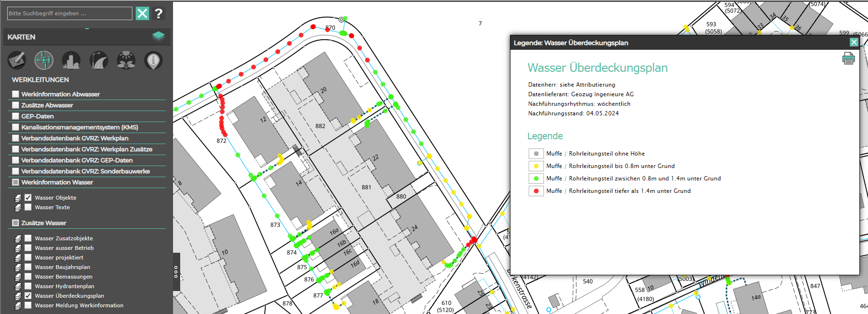Open the cadastral survey map category icon

coord(16,60)
